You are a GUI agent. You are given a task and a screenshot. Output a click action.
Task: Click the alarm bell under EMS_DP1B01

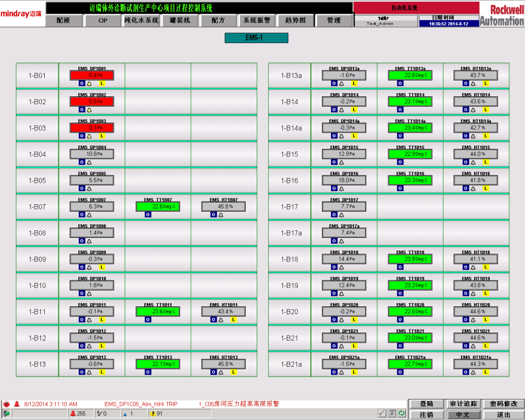89,84
